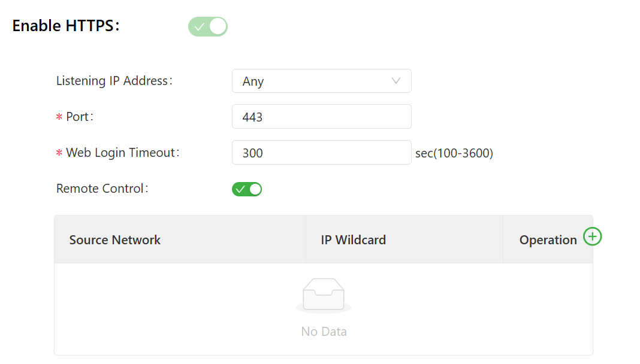Disable the Remote Control switch
Viewport: 640px width, 364px height.
[247, 189]
